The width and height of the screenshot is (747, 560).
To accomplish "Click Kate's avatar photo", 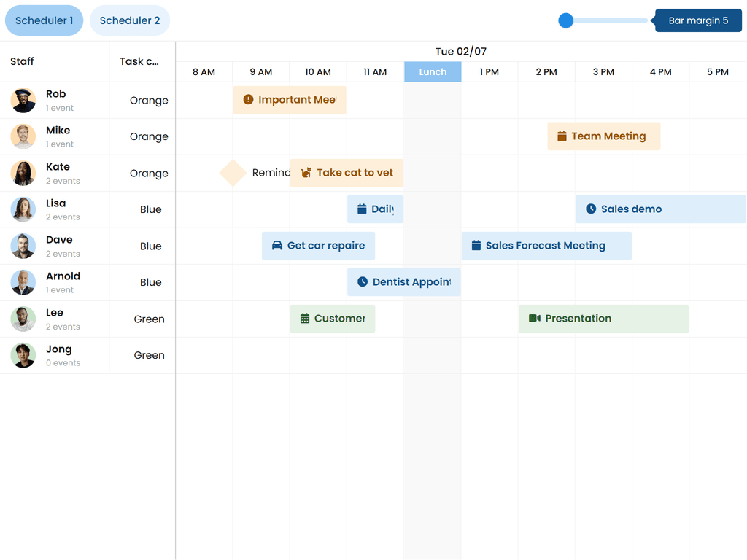I will tap(23, 173).
